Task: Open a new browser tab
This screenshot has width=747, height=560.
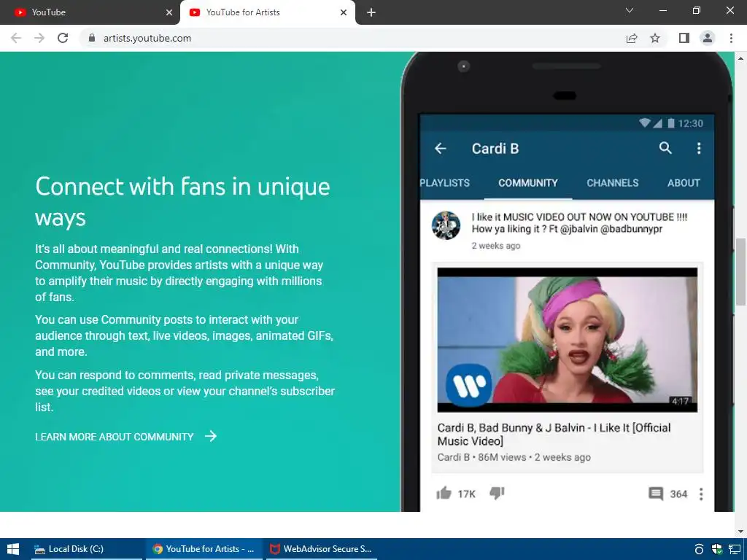Action: pyautogui.click(x=371, y=12)
